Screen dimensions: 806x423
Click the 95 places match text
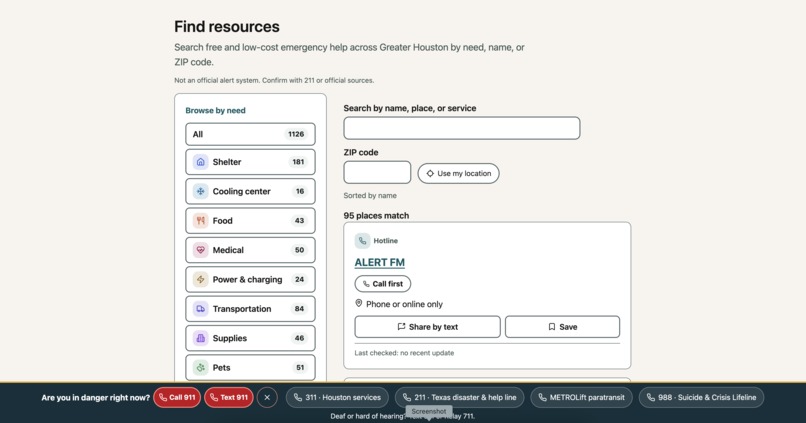376,215
